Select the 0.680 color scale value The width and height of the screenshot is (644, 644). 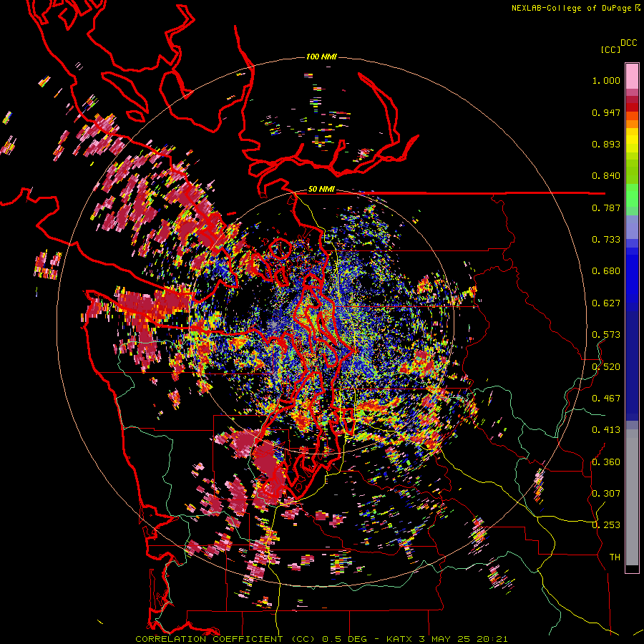[x=606, y=271]
